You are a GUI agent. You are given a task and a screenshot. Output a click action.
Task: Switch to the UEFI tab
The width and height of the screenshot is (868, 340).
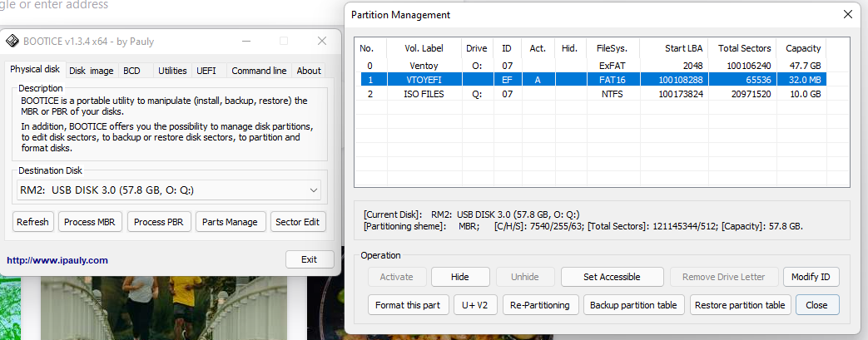(206, 71)
